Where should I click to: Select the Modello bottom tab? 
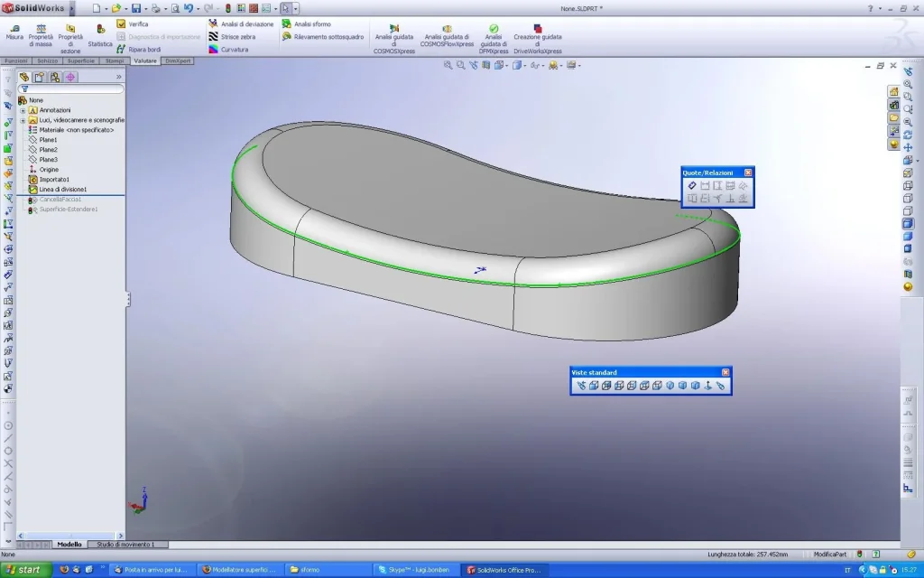pos(69,545)
